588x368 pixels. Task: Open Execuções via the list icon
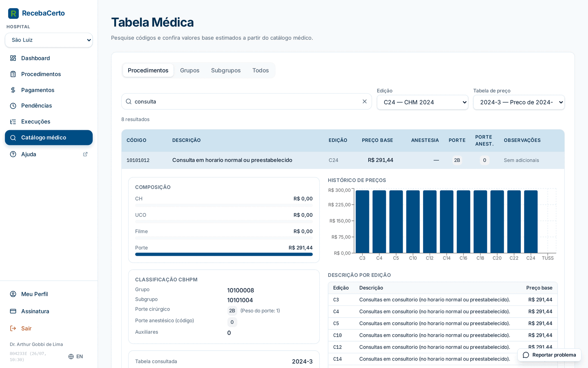13,121
